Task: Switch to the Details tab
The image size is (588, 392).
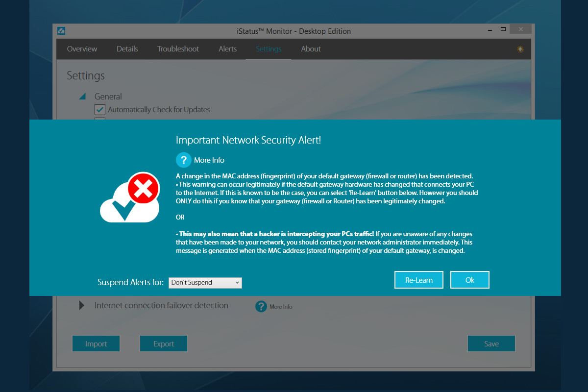Action: [127, 49]
